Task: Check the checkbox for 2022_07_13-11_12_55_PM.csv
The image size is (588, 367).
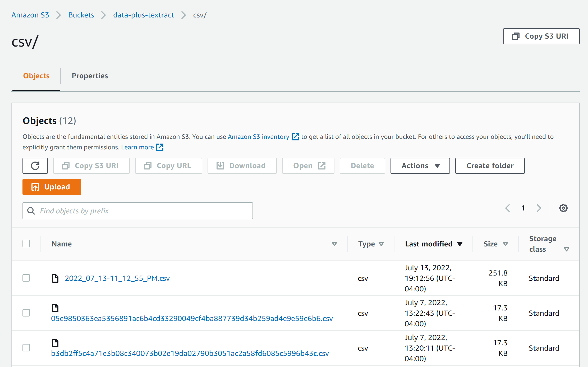Action: tap(26, 278)
